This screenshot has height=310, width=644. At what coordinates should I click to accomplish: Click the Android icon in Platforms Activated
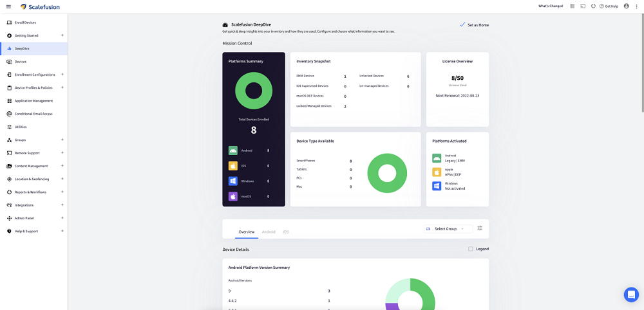437,158
